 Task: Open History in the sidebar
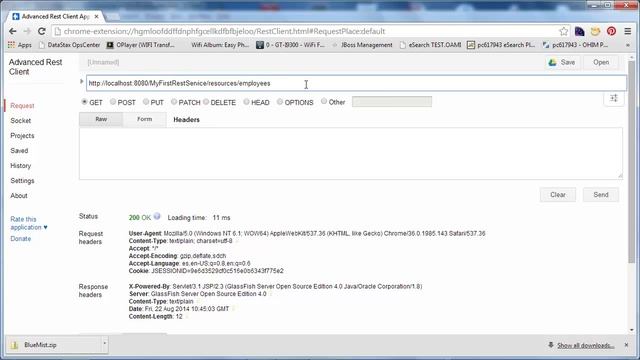click(x=20, y=166)
